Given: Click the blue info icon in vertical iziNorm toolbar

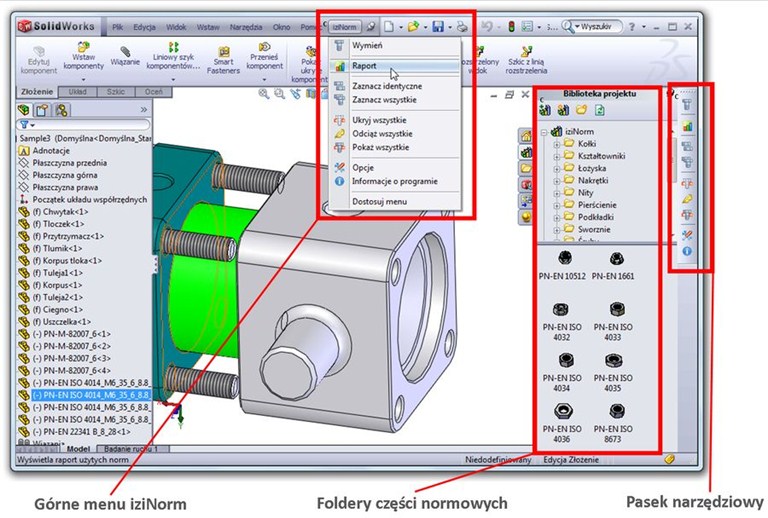Looking at the screenshot, I should click(x=687, y=251).
